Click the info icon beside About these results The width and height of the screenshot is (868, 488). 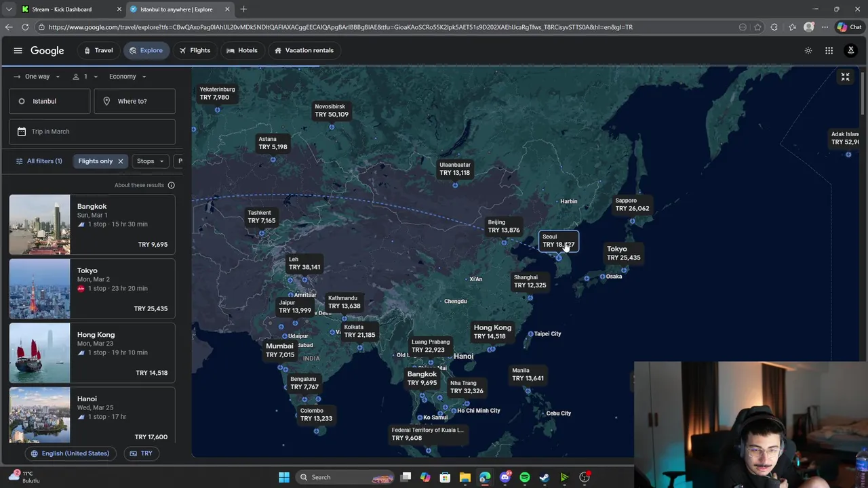coord(171,185)
